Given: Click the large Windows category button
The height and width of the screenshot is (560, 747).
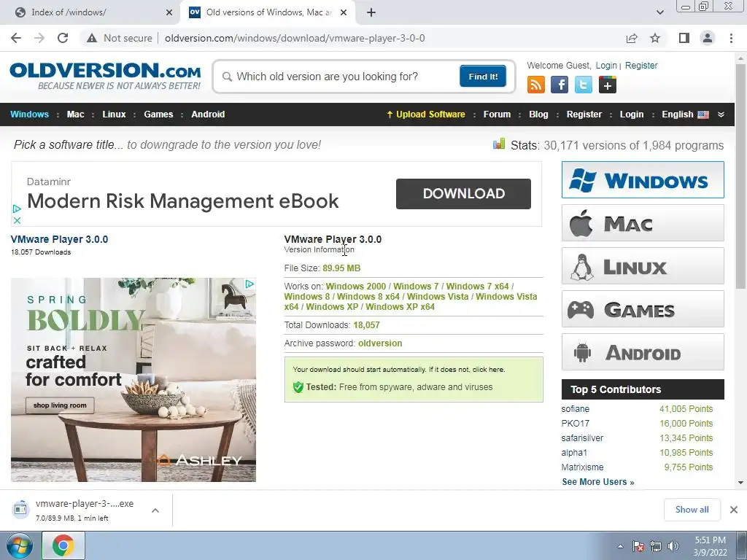Looking at the screenshot, I should coord(643,179).
